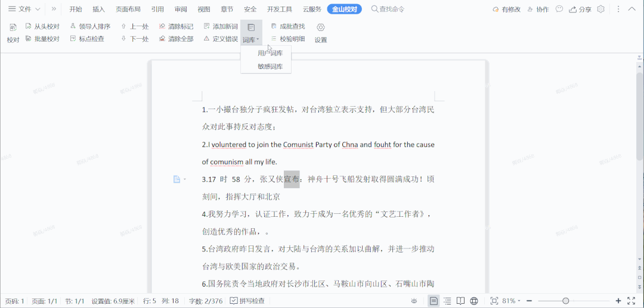Click the 查找命令 search field
Screen dimensions: 644x308
(x=388, y=9)
